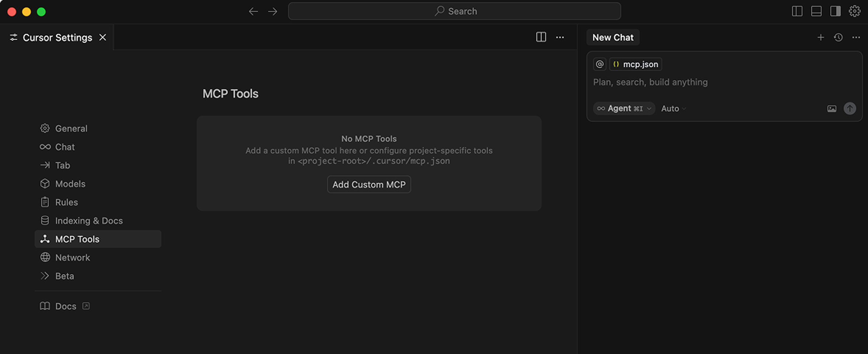Viewport: 868px width, 354px height.
Task: Click the top Search bar
Action: (x=454, y=11)
